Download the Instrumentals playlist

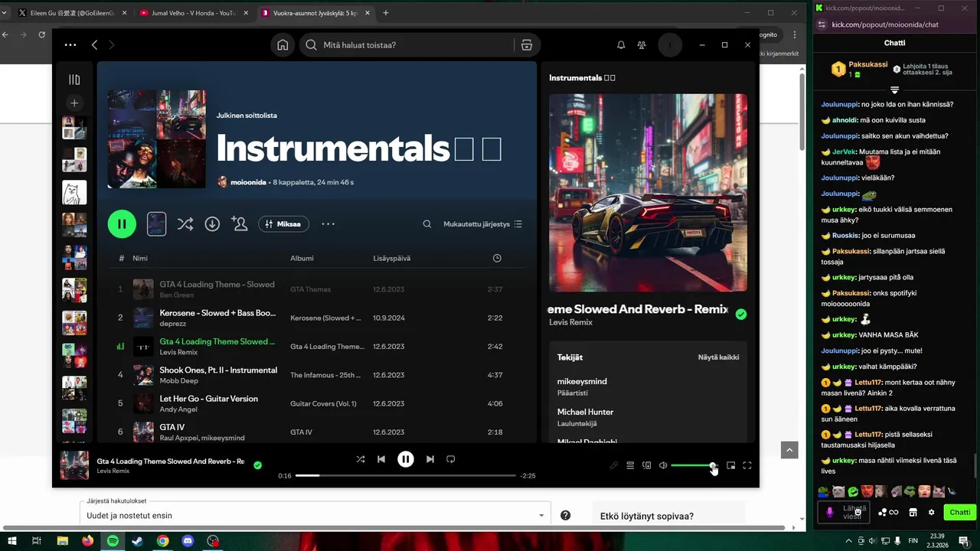pyautogui.click(x=212, y=224)
